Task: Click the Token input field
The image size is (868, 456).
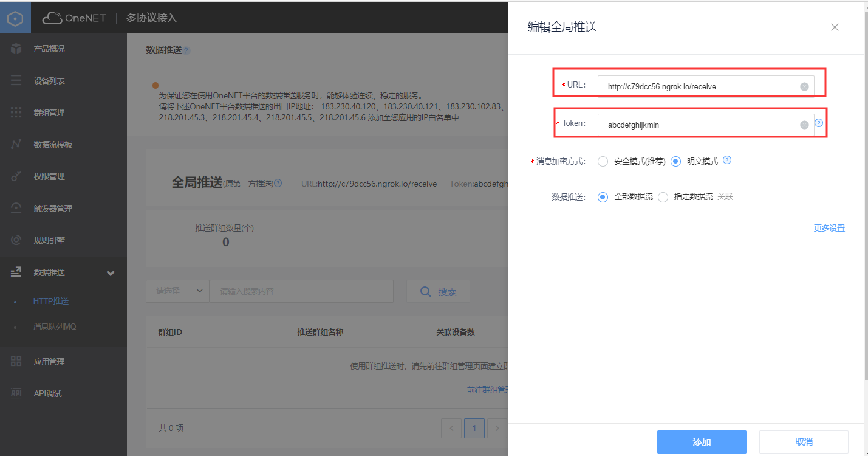Action: coord(706,125)
